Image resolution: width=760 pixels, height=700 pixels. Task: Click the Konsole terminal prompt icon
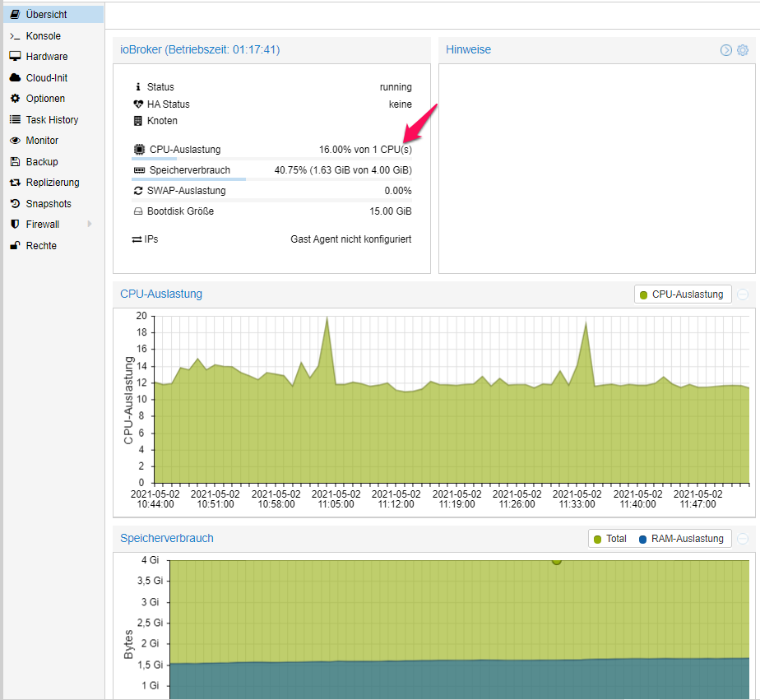(16, 36)
